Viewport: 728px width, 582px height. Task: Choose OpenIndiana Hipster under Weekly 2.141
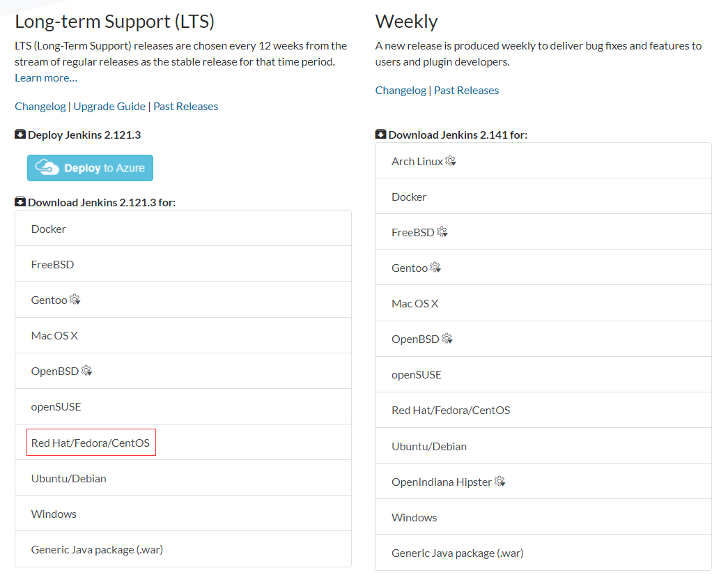[x=543, y=481]
